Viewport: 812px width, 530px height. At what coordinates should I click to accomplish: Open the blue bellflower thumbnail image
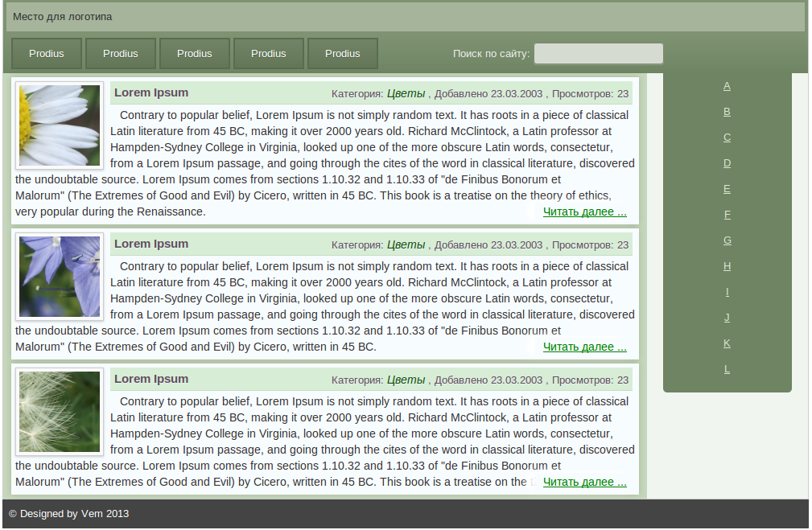pos(60,277)
